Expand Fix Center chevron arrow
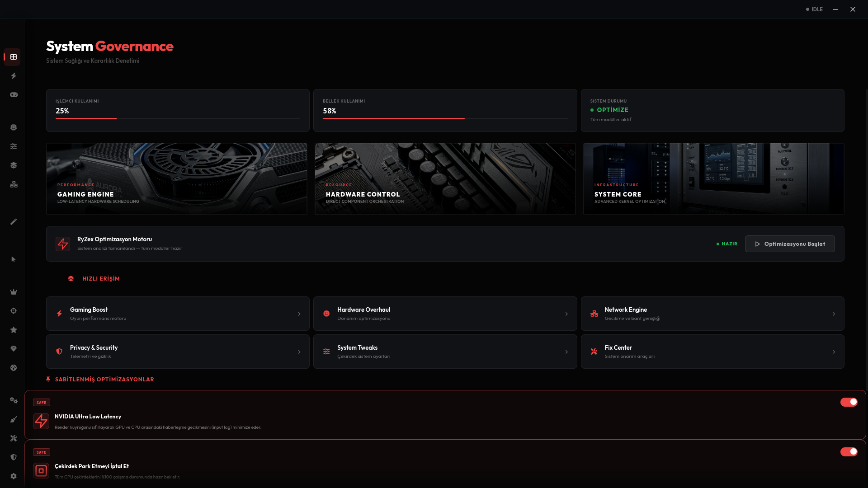The height and width of the screenshot is (488, 868). pyautogui.click(x=834, y=352)
